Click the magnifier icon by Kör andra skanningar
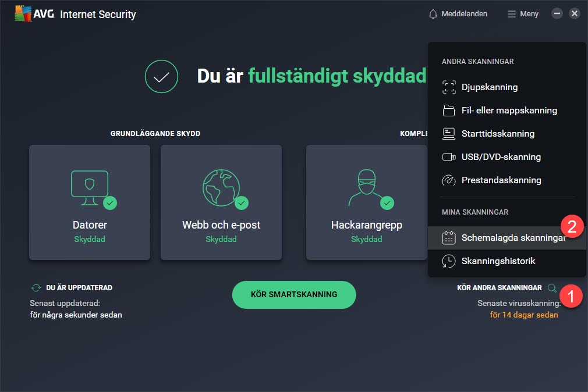The height and width of the screenshot is (392, 588). point(552,288)
